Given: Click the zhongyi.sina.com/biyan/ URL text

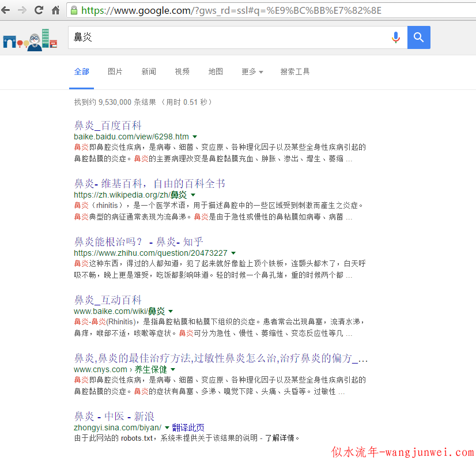Looking at the screenshot, I should 118,427.
